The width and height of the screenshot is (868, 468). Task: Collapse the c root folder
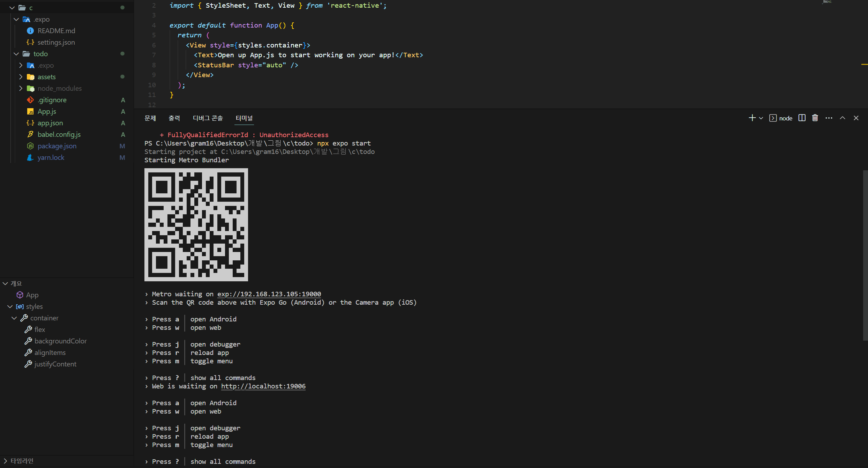click(12, 8)
